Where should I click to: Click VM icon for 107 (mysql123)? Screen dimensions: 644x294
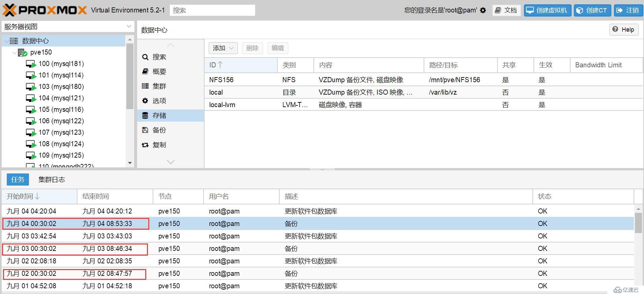click(31, 133)
